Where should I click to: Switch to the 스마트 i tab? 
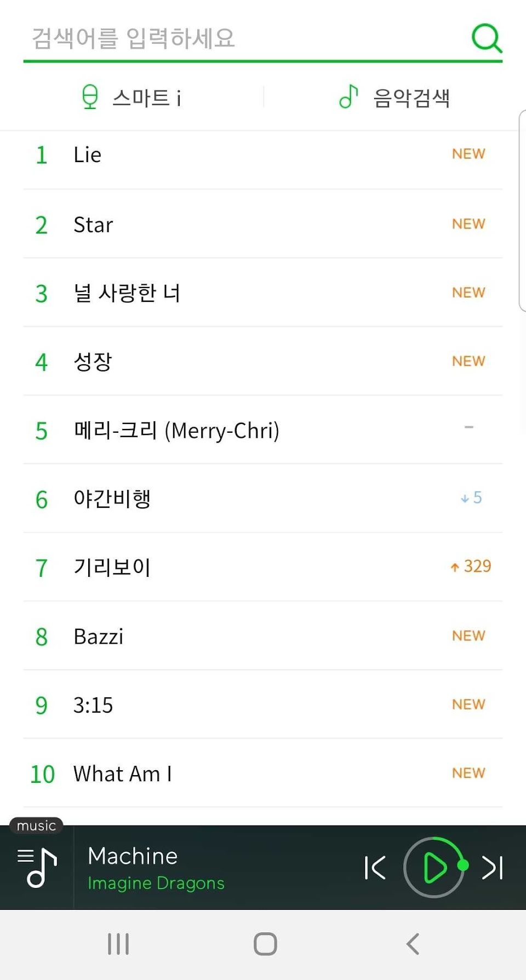(x=146, y=98)
